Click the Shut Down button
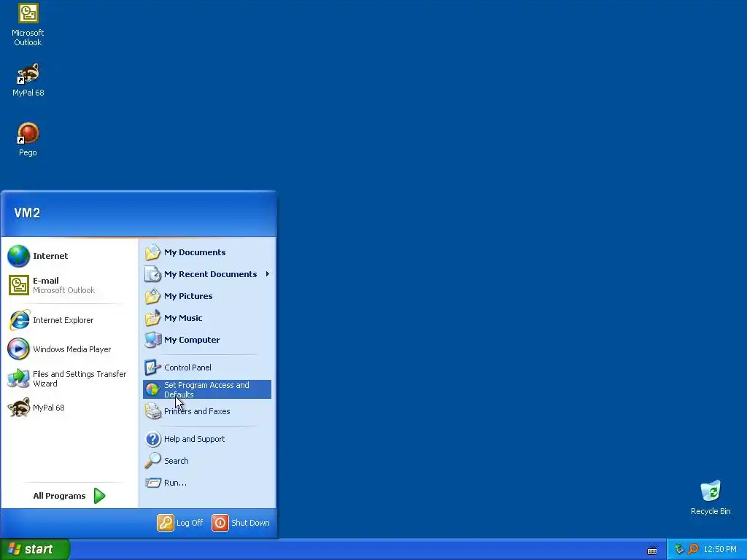747x560 pixels. pos(241,523)
